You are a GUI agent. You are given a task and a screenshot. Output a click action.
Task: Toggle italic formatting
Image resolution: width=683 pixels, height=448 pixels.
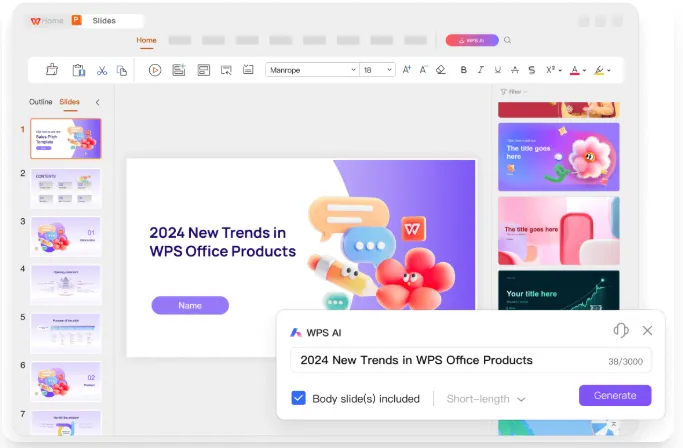point(480,70)
